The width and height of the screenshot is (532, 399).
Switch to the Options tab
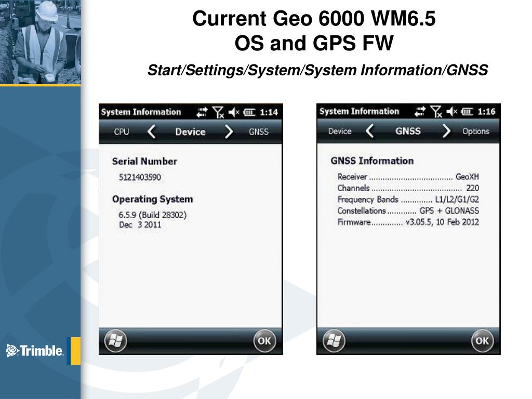pyautogui.click(x=476, y=131)
